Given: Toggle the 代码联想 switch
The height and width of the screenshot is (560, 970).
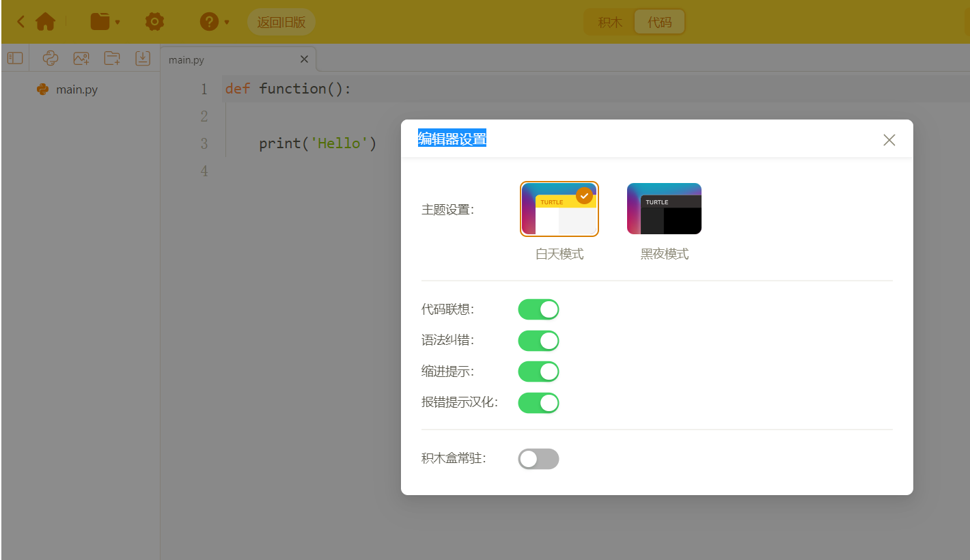Looking at the screenshot, I should tap(538, 309).
